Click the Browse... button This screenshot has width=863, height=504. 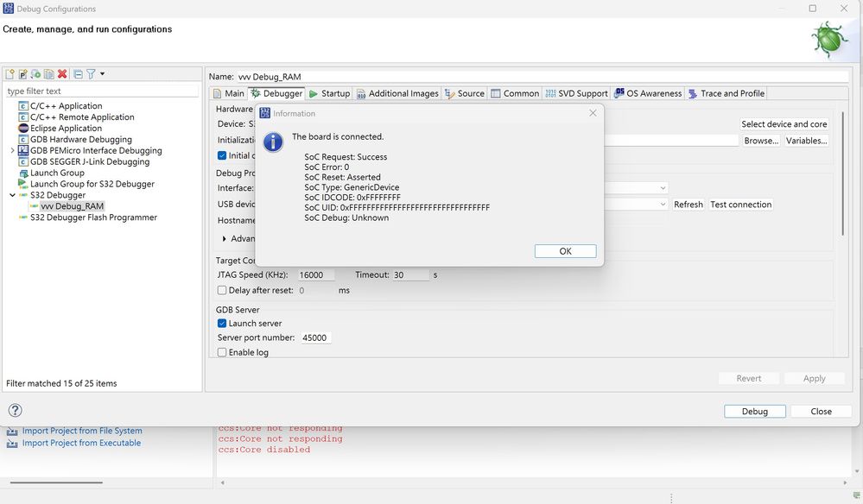coord(761,141)
